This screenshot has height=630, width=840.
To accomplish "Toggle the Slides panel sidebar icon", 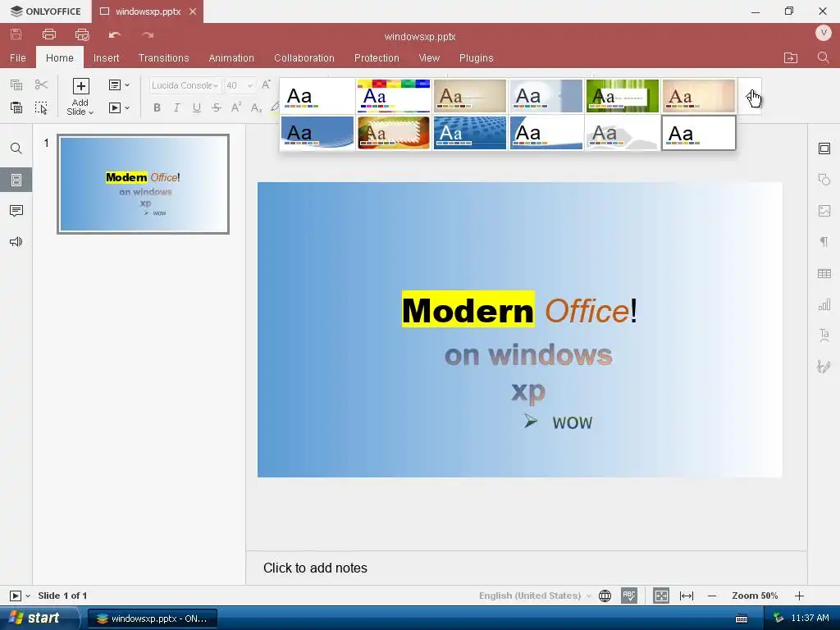I will (x=16, y=180).
